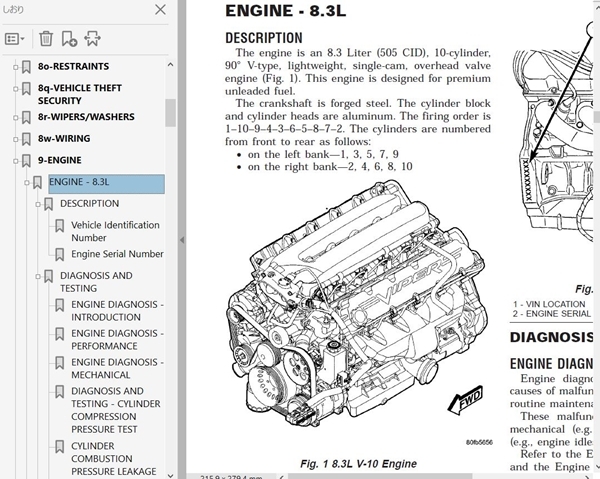Click the Fig. 1 8.3L V-10 Engine caption

pos(358,464)
